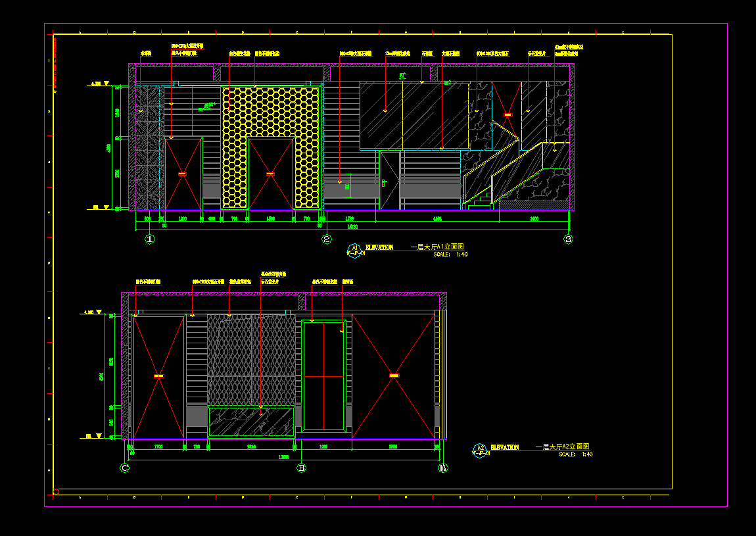Click the FFL level marker left of A2 elevation
The width and height of the screenshot is (756, 536).
tap(93, 436)
